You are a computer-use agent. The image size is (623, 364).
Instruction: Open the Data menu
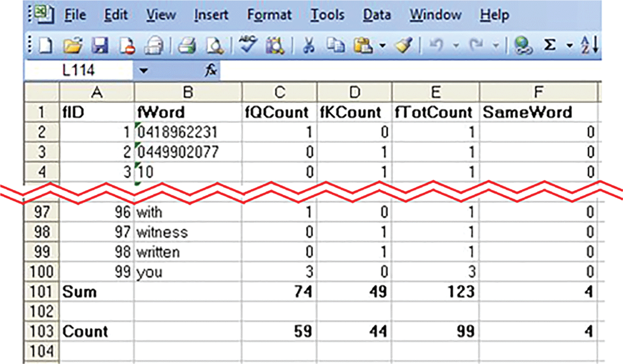[377, 15]
